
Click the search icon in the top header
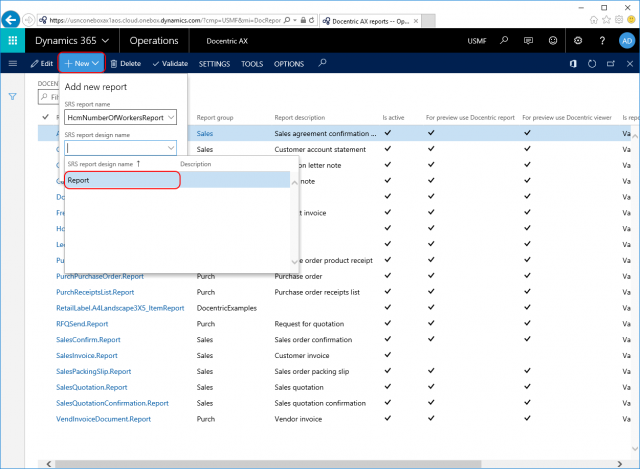[504, 40]
